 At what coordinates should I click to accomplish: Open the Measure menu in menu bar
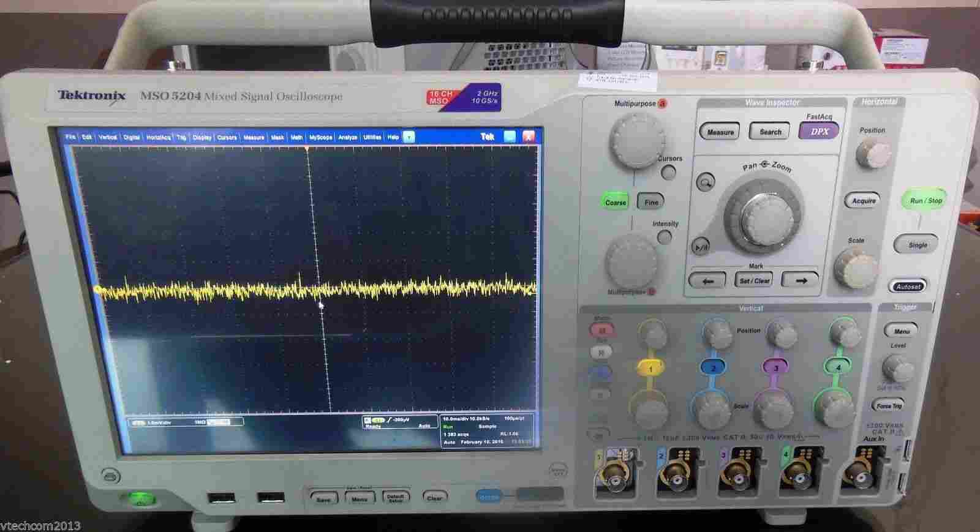(254, 137)
